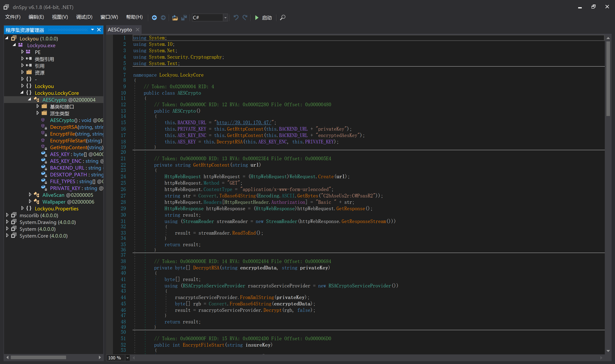
Task: Open the search magnifier tool
Action: click(283, 18)
